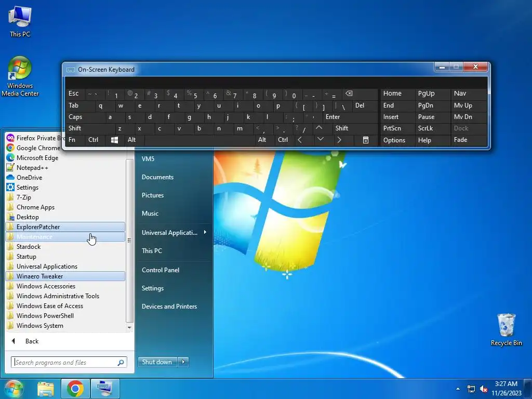The width and height of the screenshot is (532, 399).
Task: Open the Desktop entry in the programs list
Action: tap(65, 217)
